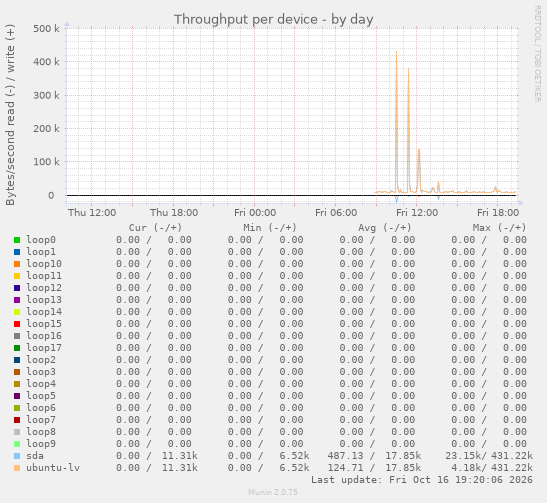Click the Fri 06:00 x-axis label
The height and width of the screenshot is (503, 547).
click(x=336, y=213)
